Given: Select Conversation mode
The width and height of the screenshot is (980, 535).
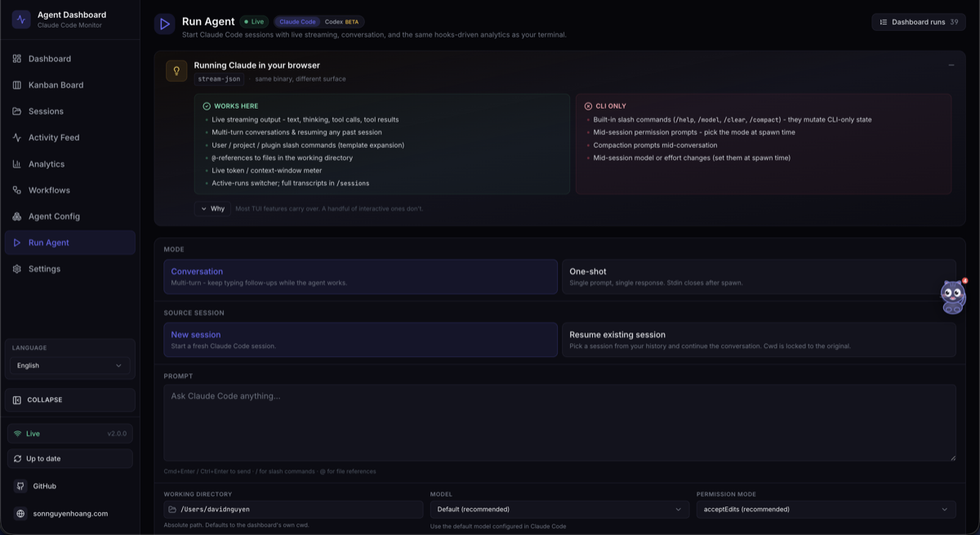Looking at the screenshot, I should click(360, 277).
